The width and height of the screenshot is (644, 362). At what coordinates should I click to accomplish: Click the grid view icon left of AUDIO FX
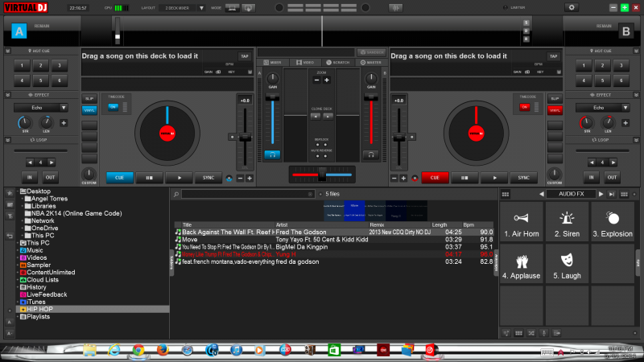pyautogui.click(x=506, y=194)
